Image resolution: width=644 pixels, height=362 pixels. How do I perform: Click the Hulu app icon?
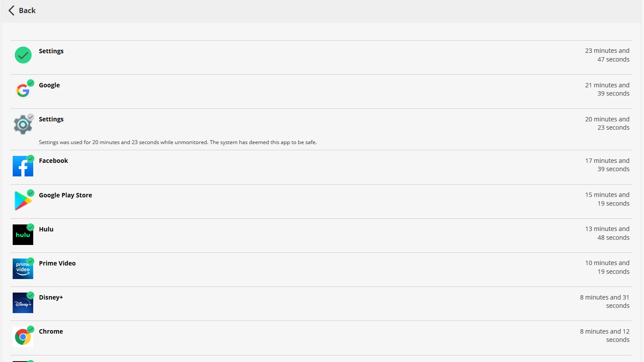pyautogui.click(x=23, y=234)
